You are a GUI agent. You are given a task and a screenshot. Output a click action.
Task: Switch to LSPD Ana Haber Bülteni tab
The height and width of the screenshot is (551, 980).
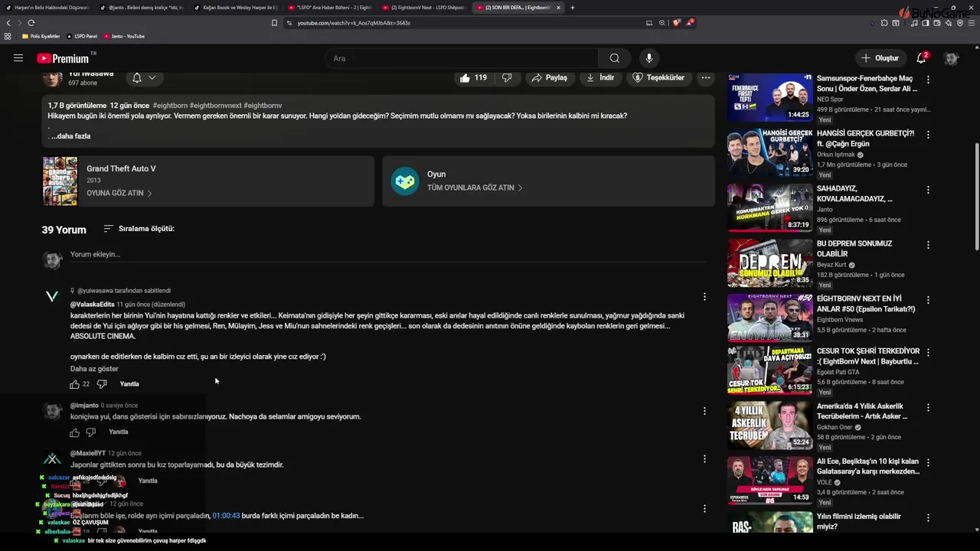(331, 8)
